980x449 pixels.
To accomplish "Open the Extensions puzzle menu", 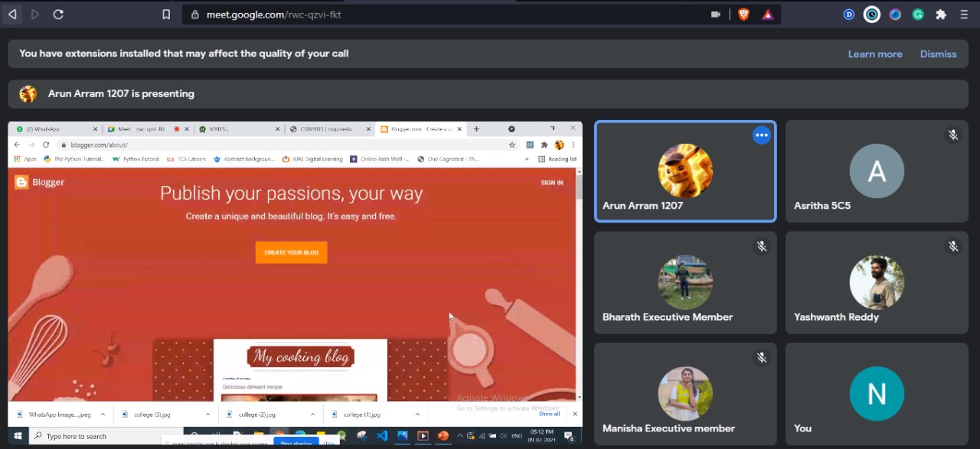I will [x=941, y=14].
